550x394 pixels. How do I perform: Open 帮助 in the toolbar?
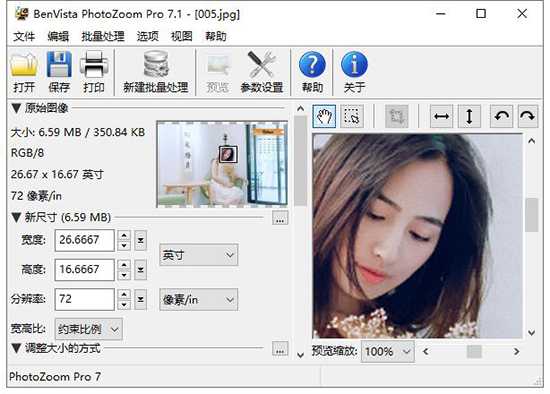click(312, 72)
